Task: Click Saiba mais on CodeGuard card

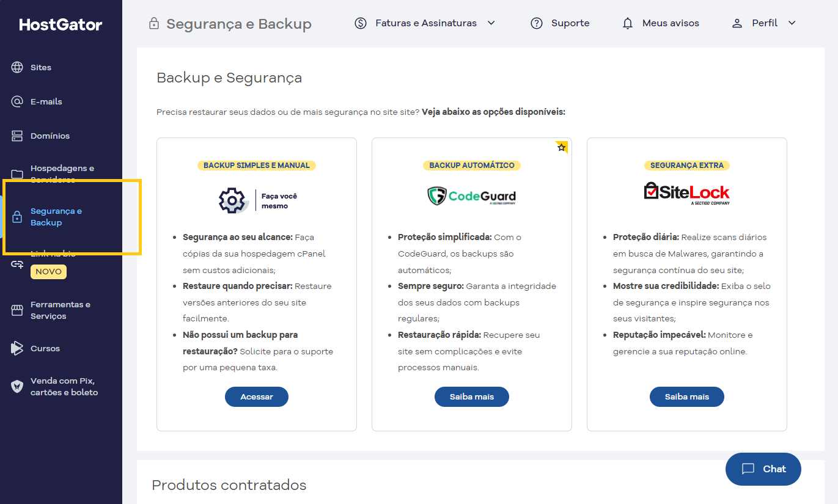Action: coord(472,396)
